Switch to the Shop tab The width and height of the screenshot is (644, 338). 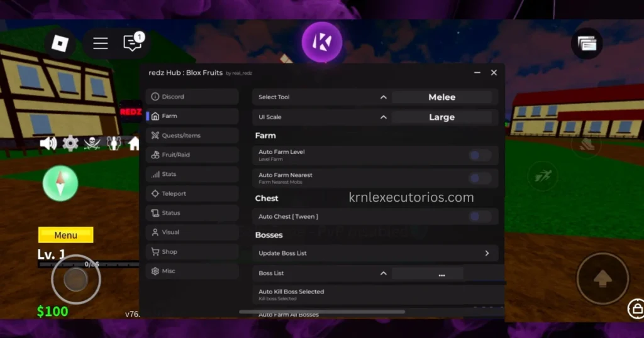[x=192, y=252]
